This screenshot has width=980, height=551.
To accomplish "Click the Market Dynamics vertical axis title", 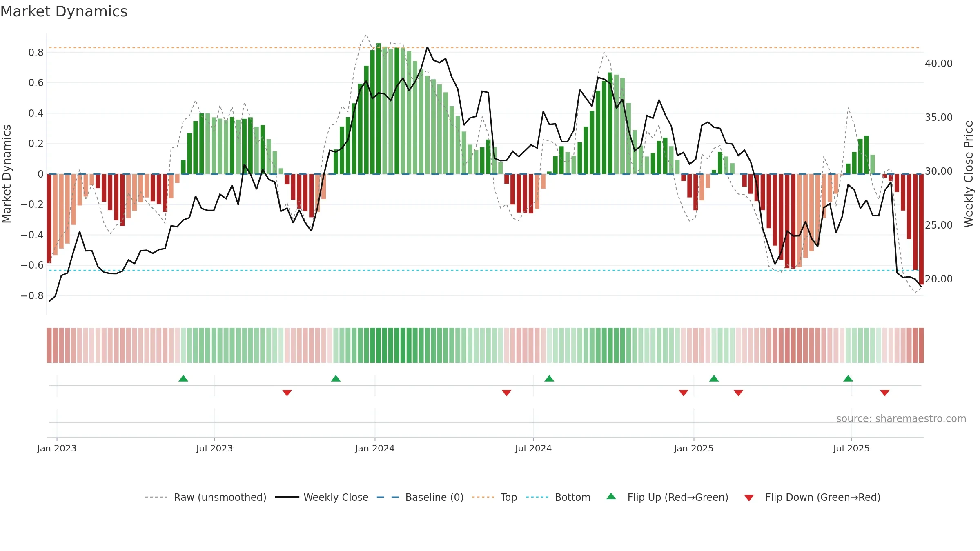I will click(x=7, y=174).
